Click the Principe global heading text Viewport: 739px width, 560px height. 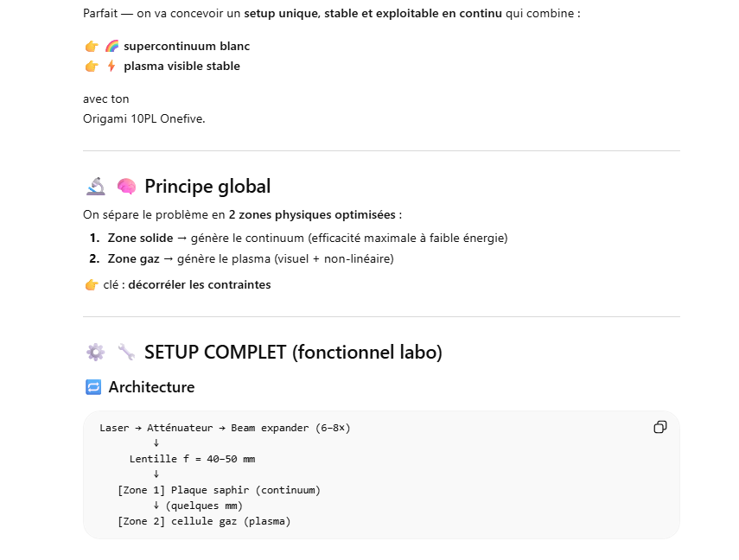tap(207, 187)
